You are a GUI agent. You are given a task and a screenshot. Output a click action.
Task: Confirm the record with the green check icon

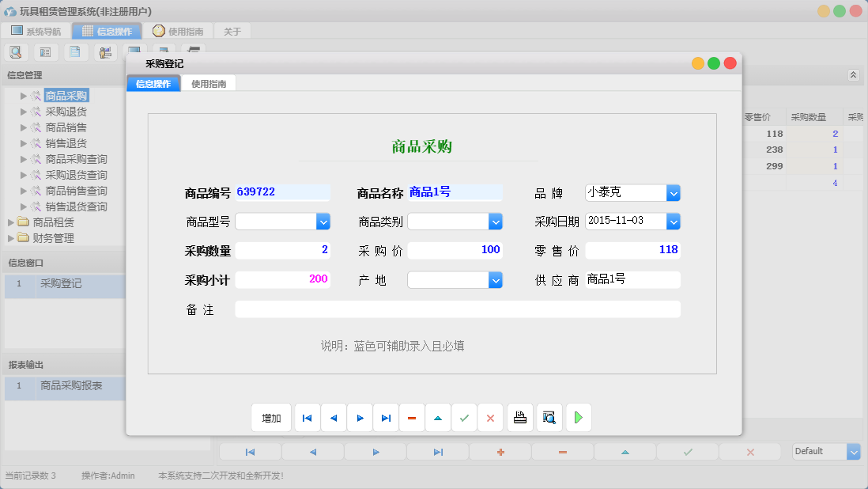tap(464, 417)
